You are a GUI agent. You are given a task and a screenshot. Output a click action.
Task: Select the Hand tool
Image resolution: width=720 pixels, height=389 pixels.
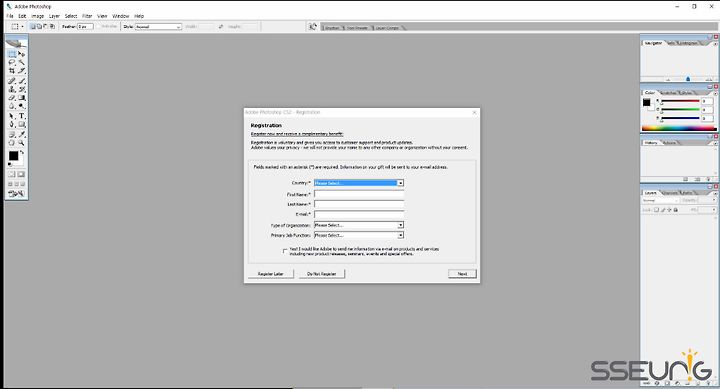[12, 143]
